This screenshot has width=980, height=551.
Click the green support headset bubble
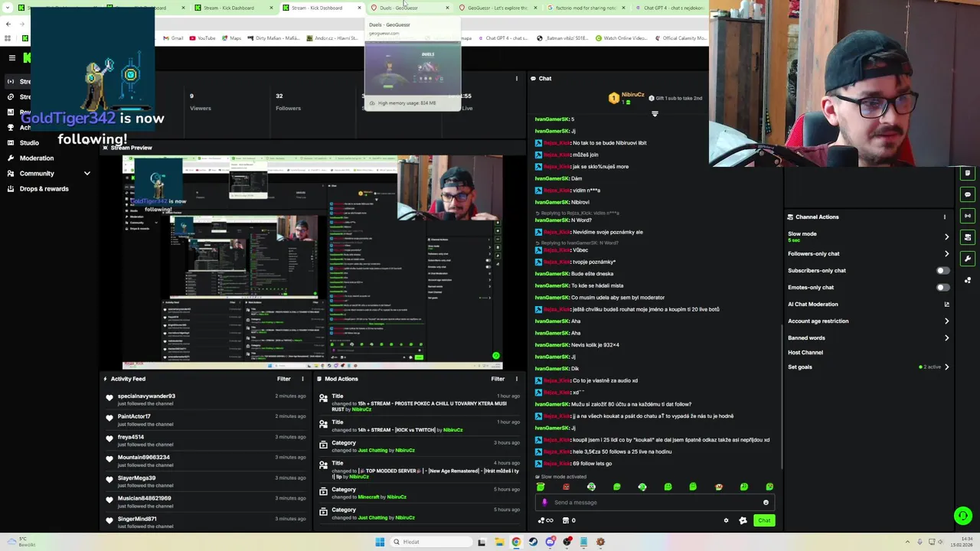(962, 516)
